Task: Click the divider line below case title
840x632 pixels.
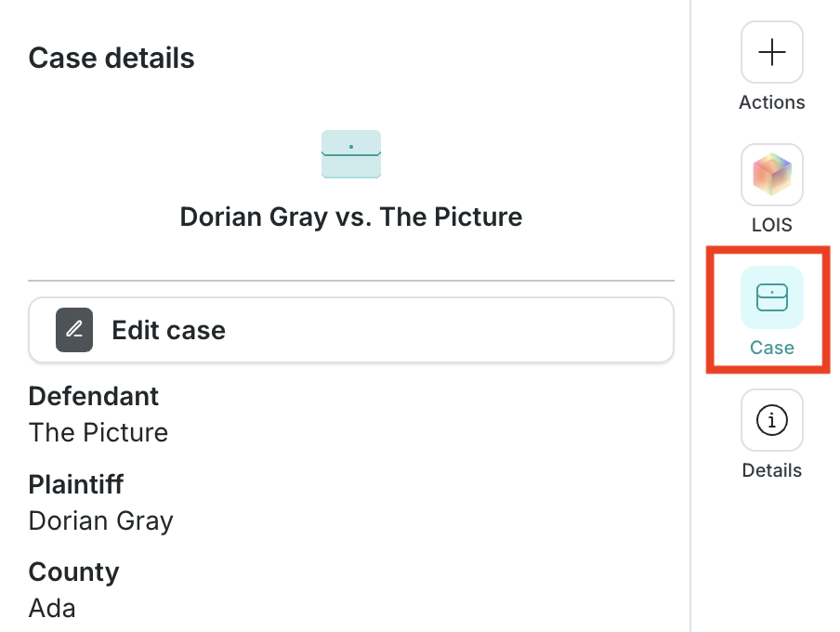Action: click(x=351, y=281)
